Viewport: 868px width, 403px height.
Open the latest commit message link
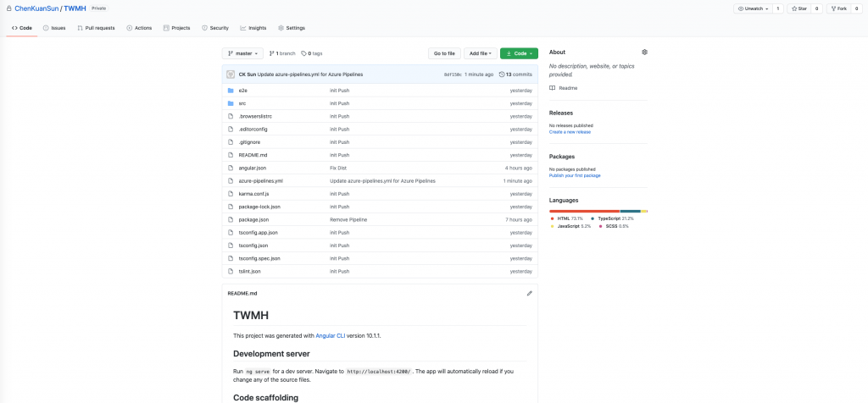(310, 74)
